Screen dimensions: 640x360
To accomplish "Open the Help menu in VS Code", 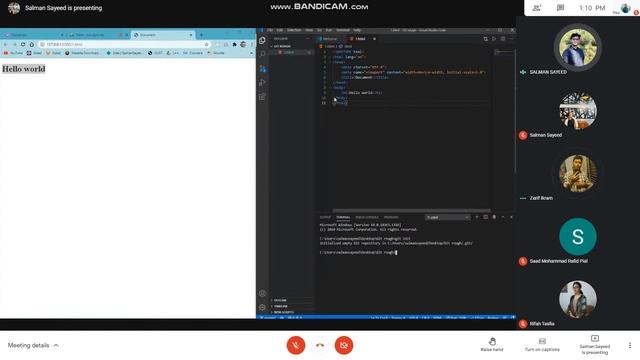I will click(357, 30).
